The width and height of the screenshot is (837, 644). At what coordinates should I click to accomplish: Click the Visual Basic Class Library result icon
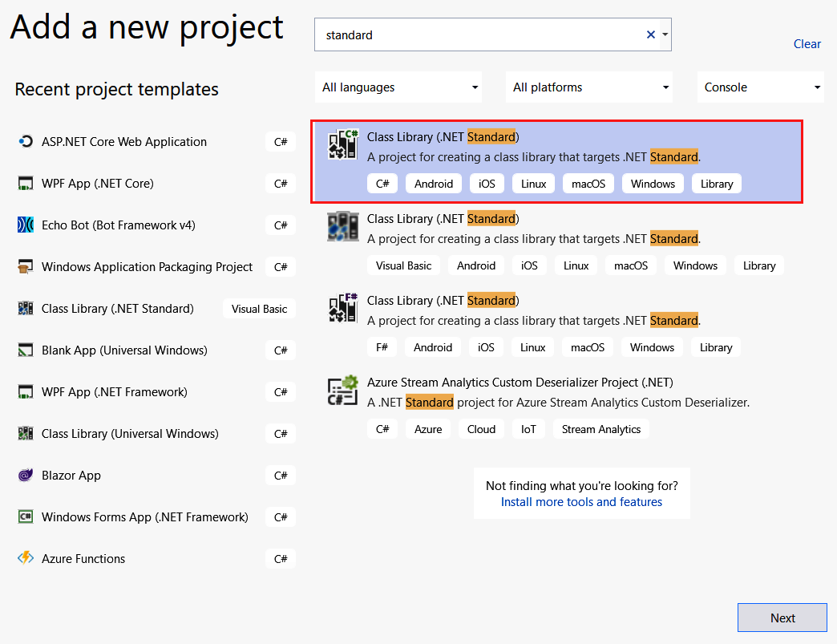tap(342, 226)
